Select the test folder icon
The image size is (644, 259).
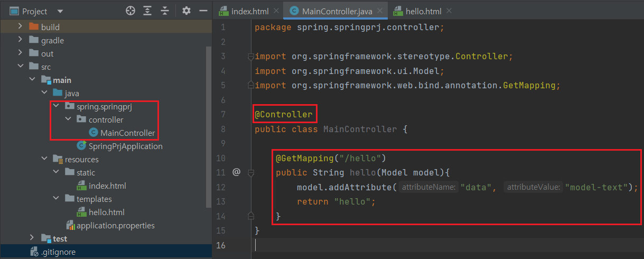click(x=46, y=238)
